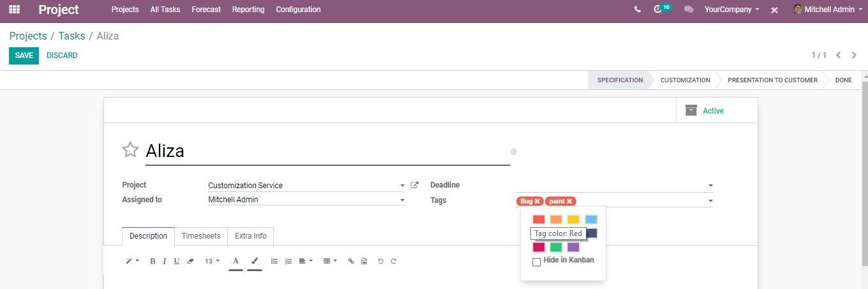The image size is (868, 289).
Task: Undo the last edit
Action: coord(380,261)
